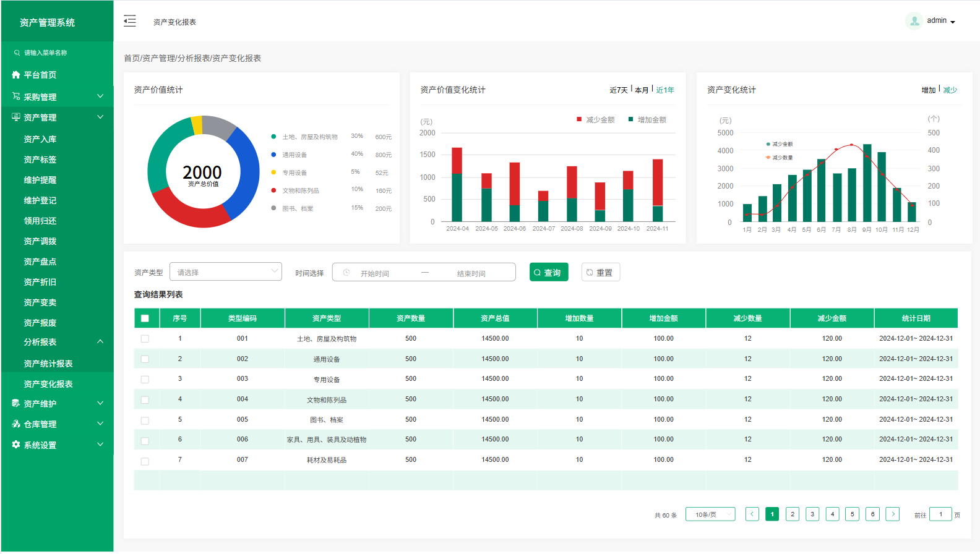
Task: Click the home icon beside 平台首页
Action: point(16,75)
